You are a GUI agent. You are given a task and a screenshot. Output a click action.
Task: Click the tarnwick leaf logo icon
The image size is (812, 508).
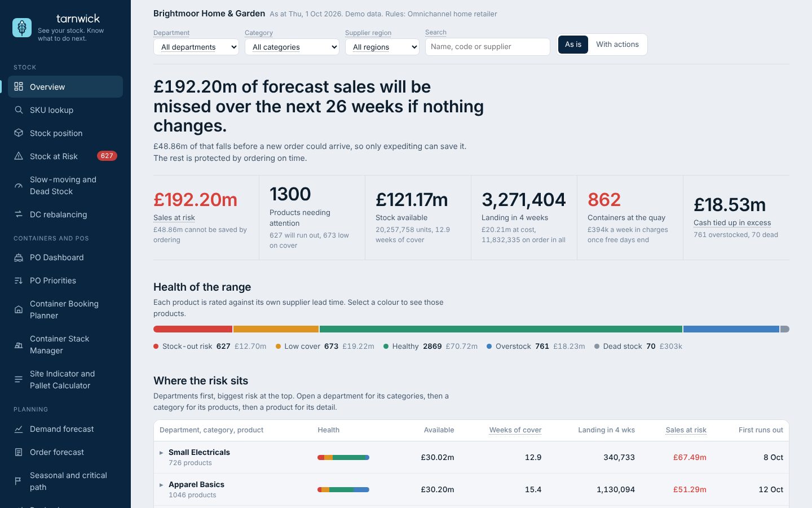[x=22, y=28]
